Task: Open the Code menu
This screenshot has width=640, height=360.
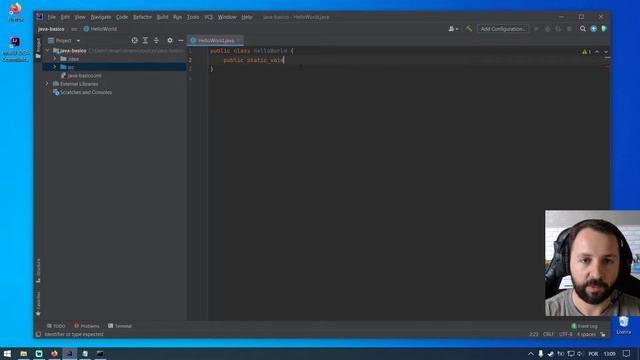Action: coord(122,17)
